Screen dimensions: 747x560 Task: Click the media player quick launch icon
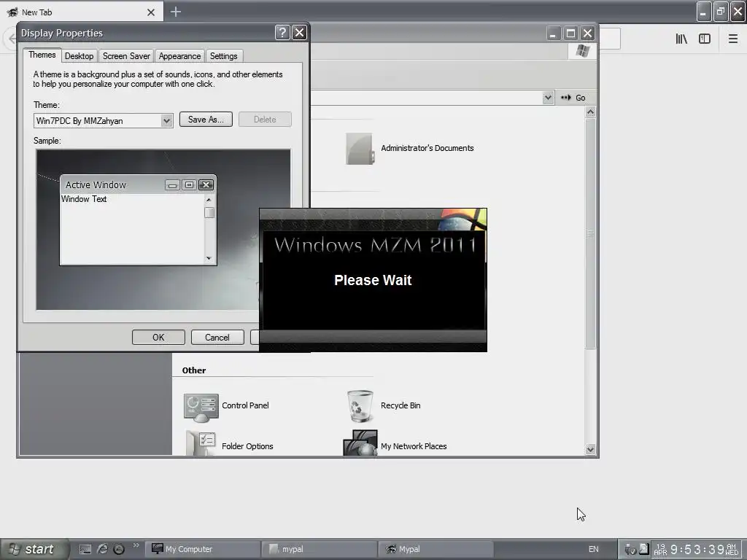tap(119, 549)
